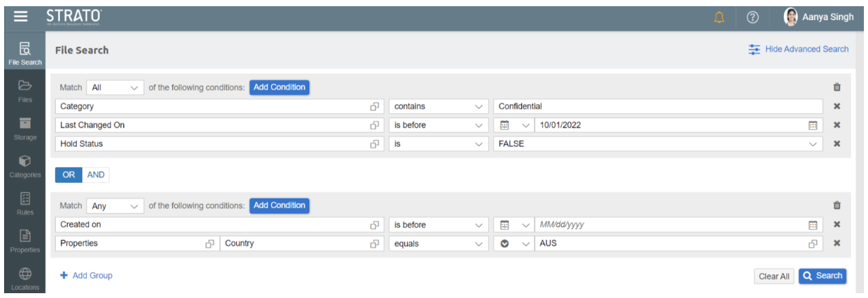Expand the Match All dropdown
The height and width of the screenshot is (298, 868).
click(115, 88)
